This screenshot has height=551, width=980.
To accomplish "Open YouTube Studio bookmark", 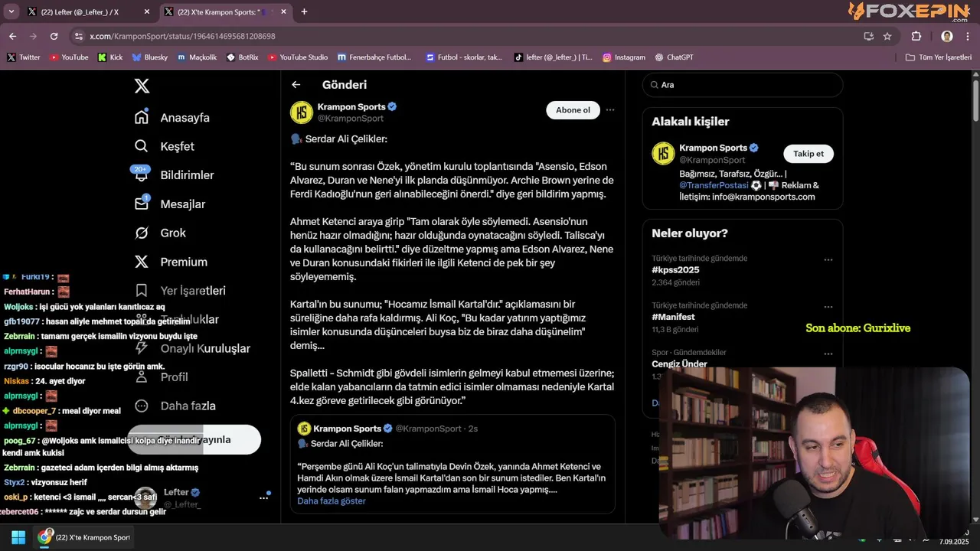I will [x=298, y=57].
